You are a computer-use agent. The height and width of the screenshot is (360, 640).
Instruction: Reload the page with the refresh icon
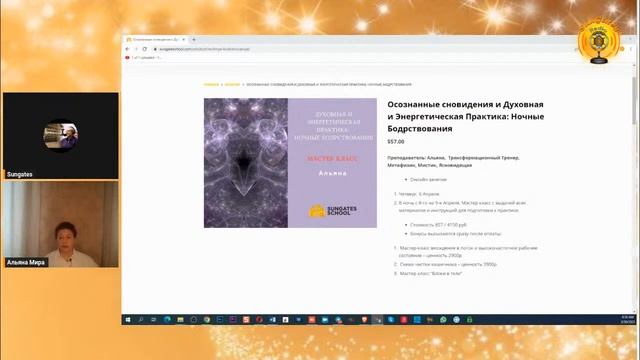tap(144, 49)
